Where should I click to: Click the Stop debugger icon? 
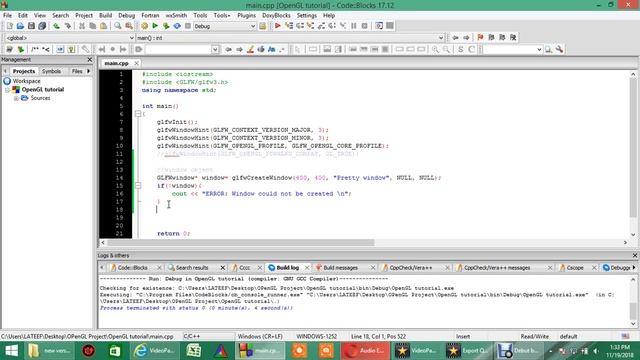tap(364, 26)
